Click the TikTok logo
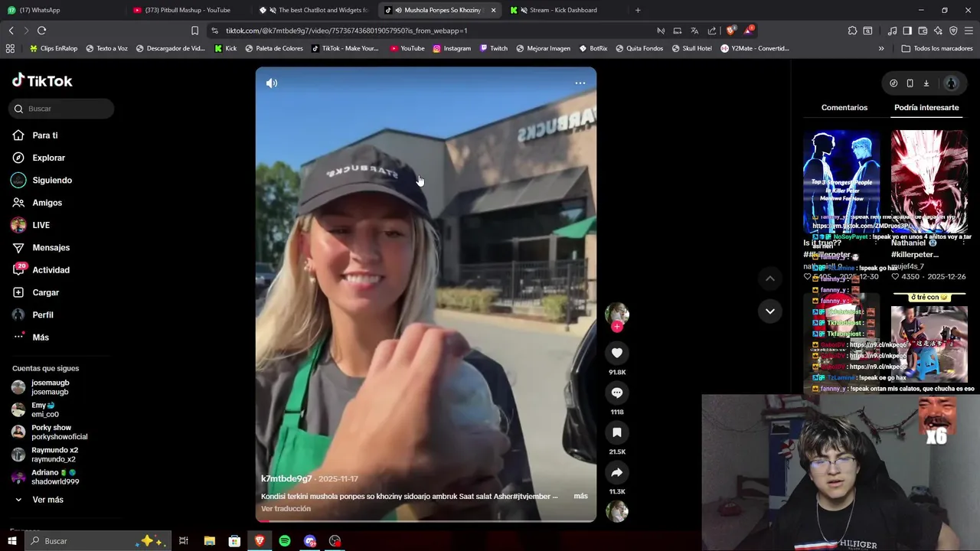The width and height of the screenshot is (980, 551). [42, 80]
